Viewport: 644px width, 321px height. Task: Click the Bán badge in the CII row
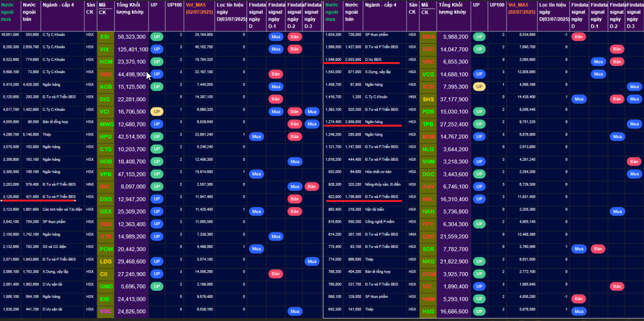pyautogui.click(x=275, y=274)
